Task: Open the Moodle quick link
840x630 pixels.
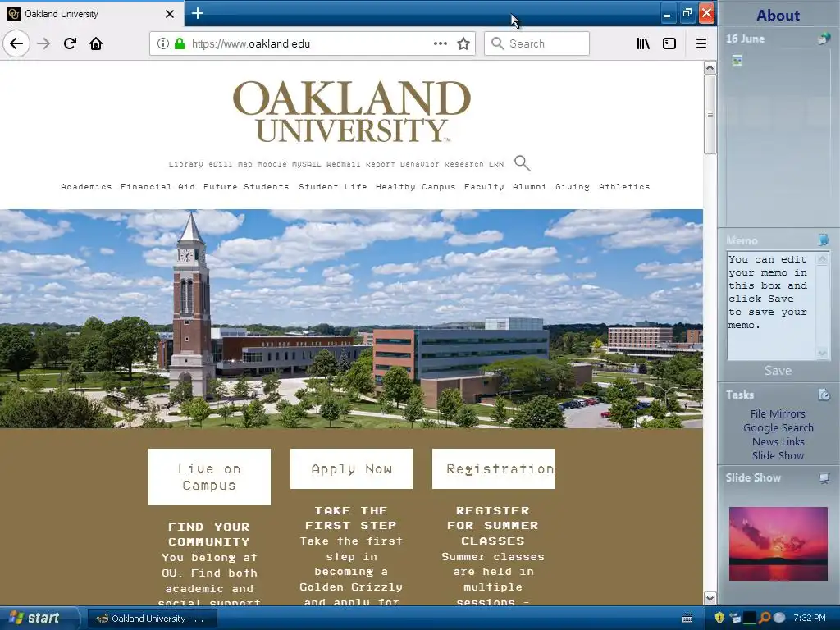Action: point(272,164)
